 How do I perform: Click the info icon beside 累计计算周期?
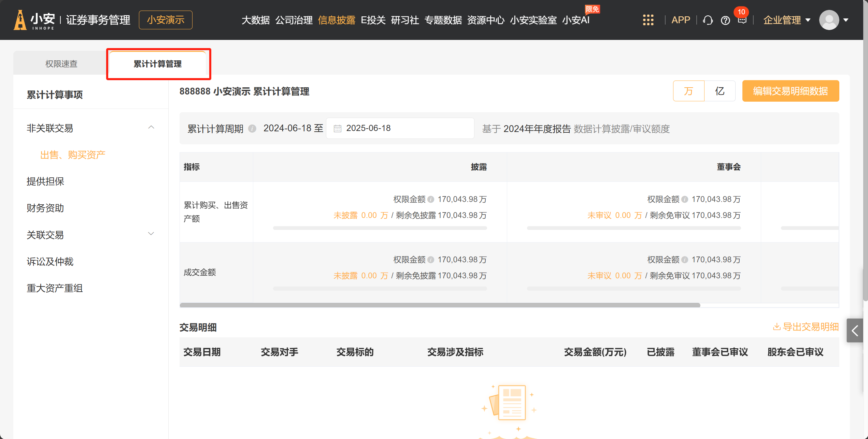(x=252, y=129)
